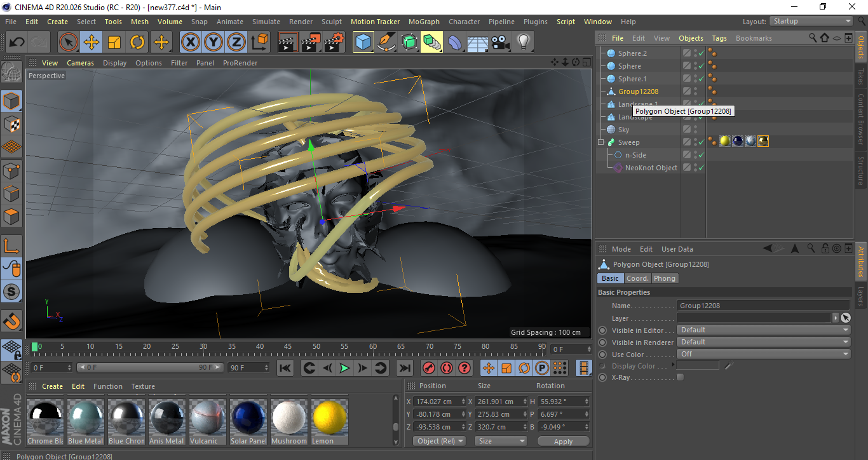The height and width of the screenshot is (460, 868).
Task: Toggle Sphere.2 layer checkbox in Objects
Action: [x=687, y=53]
